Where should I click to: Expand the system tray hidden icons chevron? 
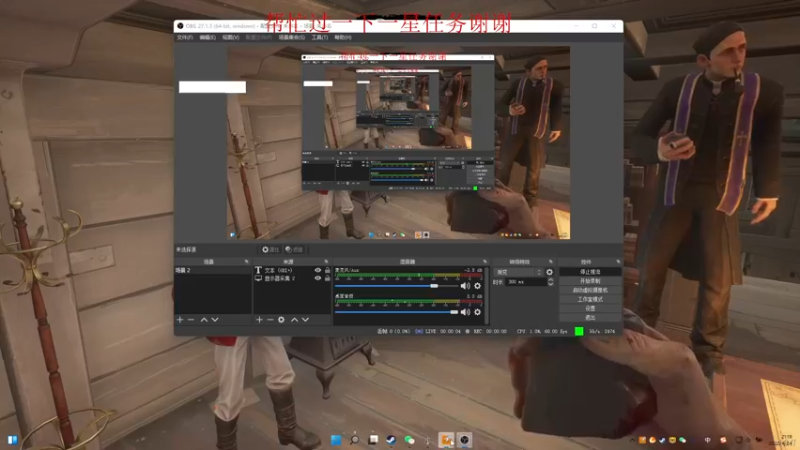click(x=633, y=440)
